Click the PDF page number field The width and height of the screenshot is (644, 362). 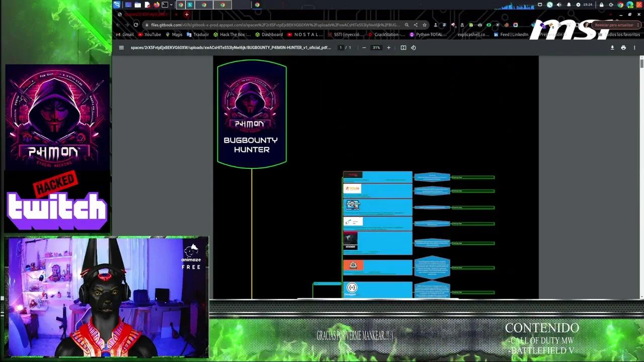341,48
